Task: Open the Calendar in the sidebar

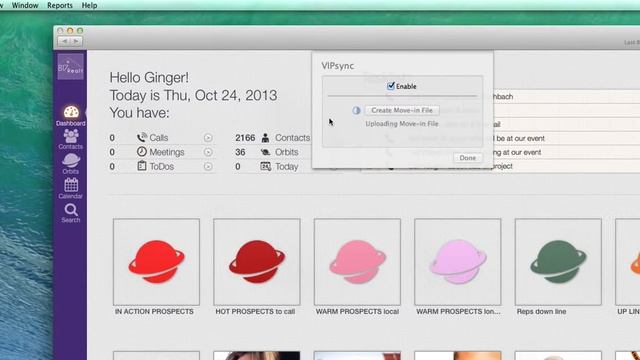Action: (x=71, y=189)
